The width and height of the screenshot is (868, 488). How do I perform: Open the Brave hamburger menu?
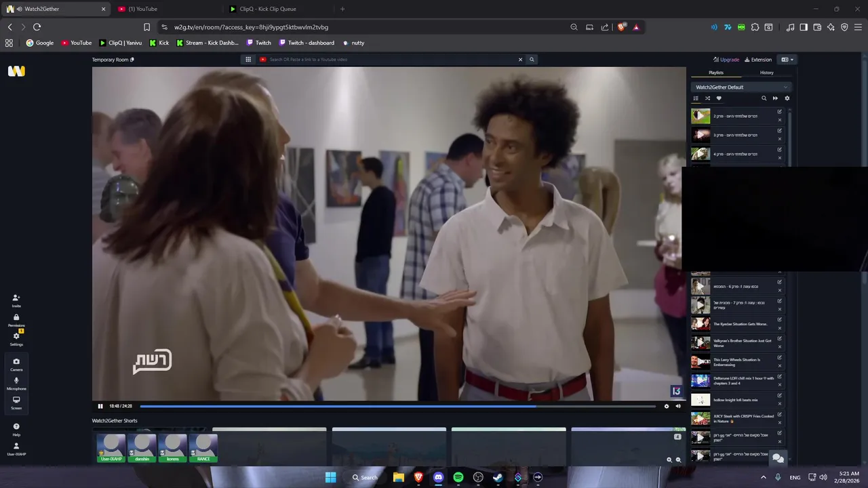pos(858,27)
